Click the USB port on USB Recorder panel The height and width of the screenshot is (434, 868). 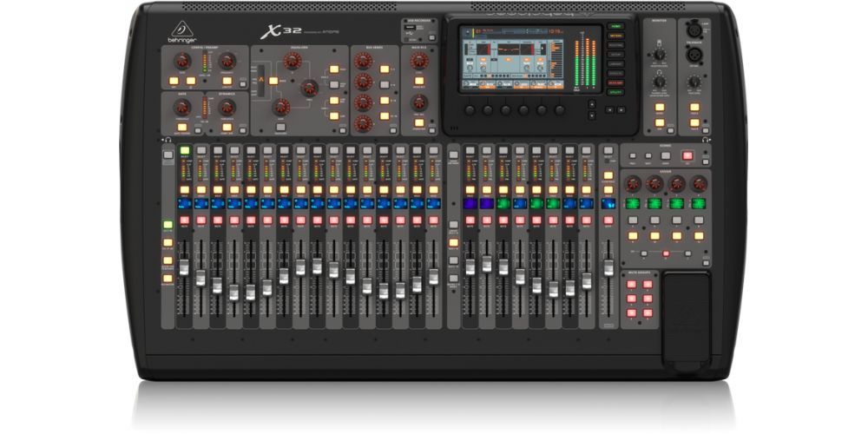[410, 28]
